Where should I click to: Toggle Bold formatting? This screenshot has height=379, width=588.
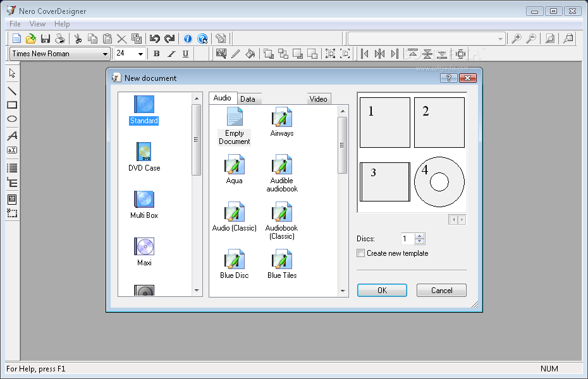(x=157, y=54)
